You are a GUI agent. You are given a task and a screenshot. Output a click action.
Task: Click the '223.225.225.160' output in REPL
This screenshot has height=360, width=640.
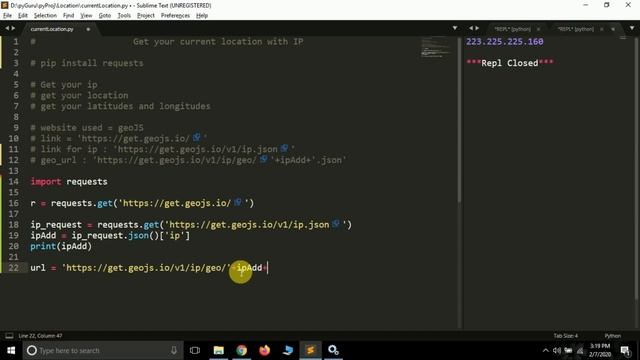tap(504, 42)
